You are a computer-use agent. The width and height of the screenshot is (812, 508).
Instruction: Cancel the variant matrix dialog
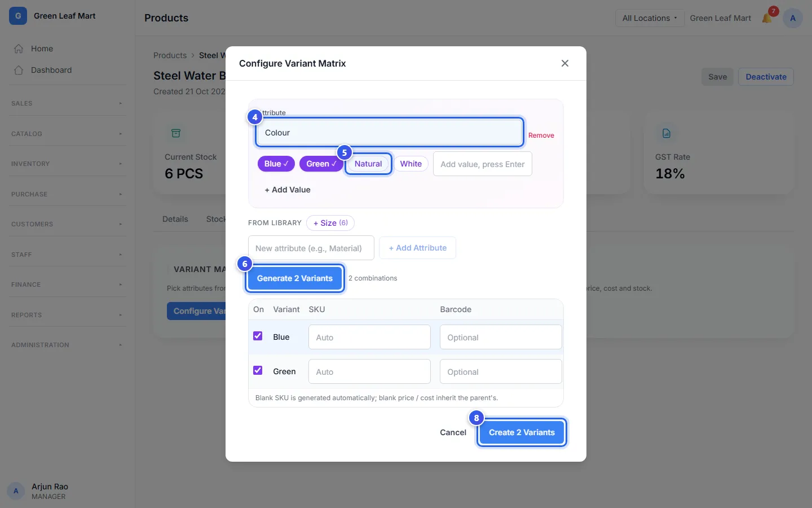click(x=453, y=432)
